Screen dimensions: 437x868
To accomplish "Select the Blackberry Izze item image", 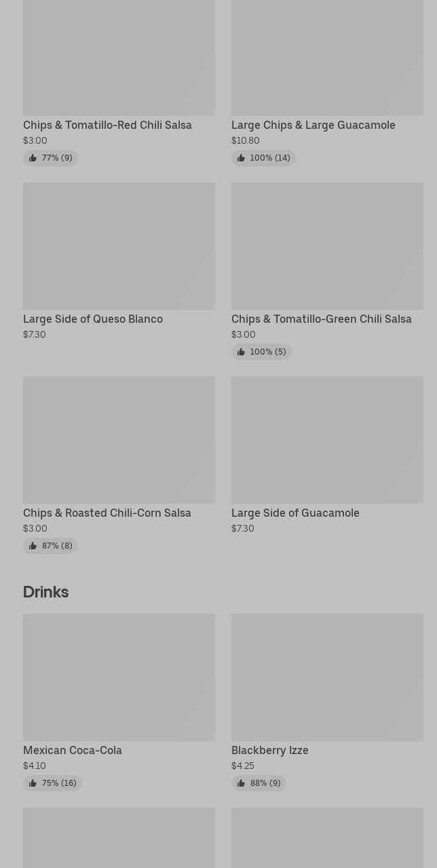I will (327, 677).
